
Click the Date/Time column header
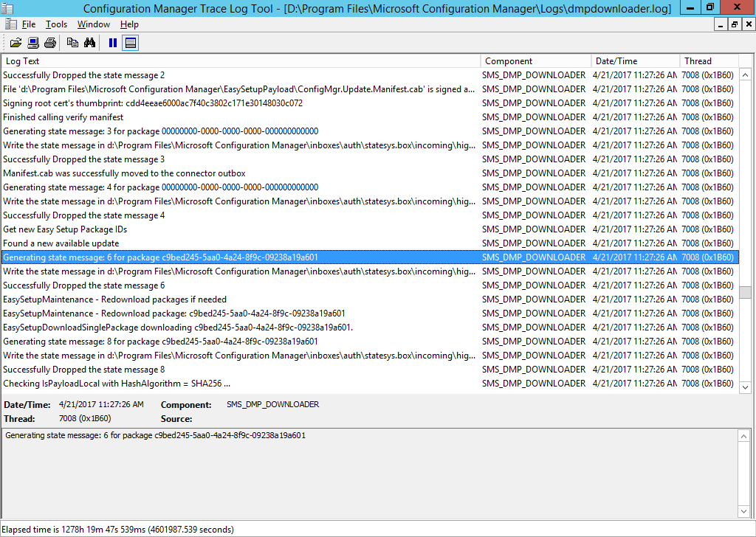click(x=636, y=61)
